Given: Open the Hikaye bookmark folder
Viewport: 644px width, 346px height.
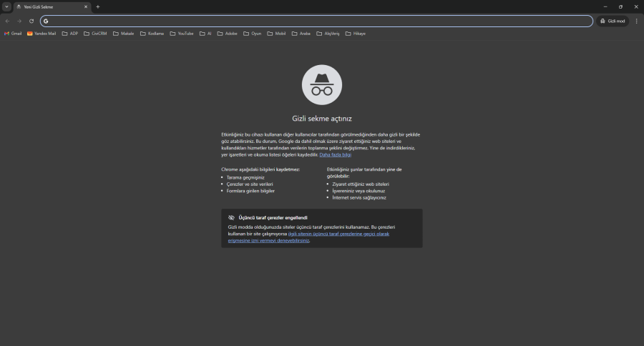Looking at the screenshot, I should point(356,33).
